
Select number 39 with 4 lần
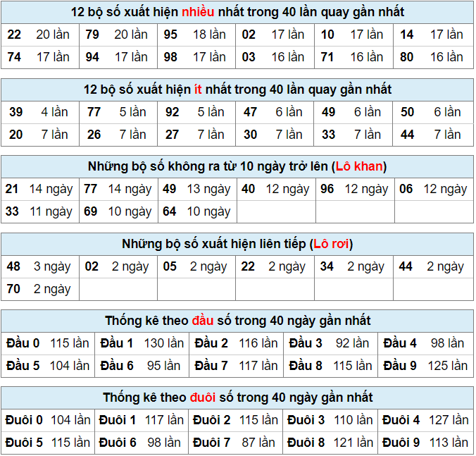click(x=40, y=112)
